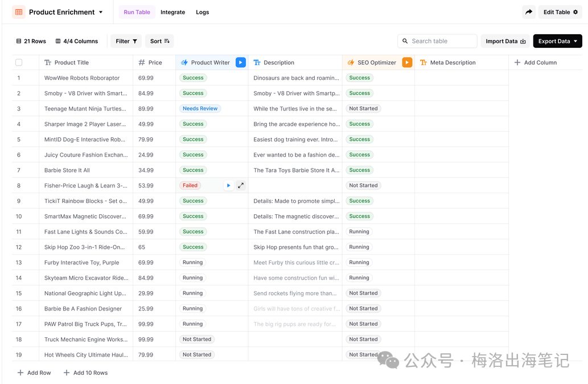The image size is (588, 384).
Task: Click the orange table icon beside Product Enrichment
Action: [x=19, y=12]
